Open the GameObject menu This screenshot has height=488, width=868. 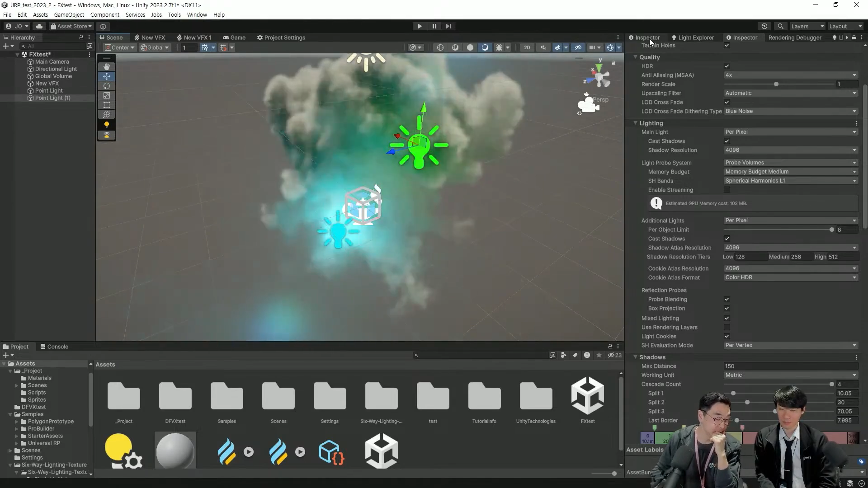point(69,14)
